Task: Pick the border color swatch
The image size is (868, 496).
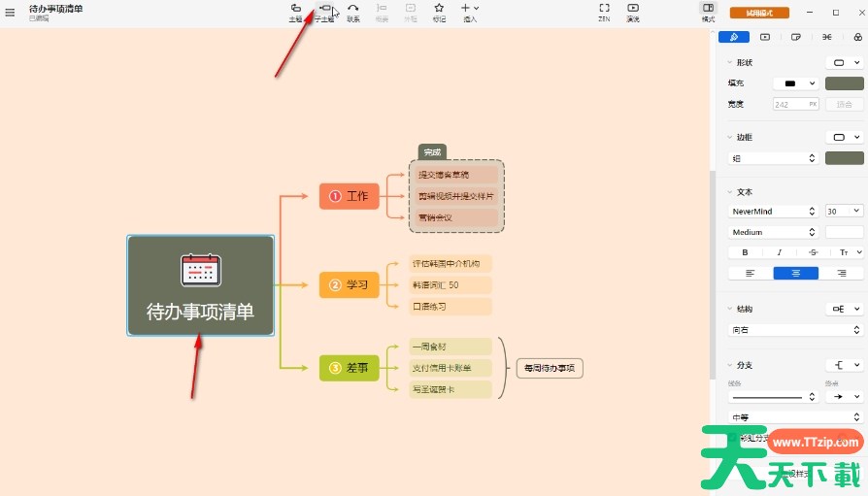Action: [x=844, y=158]
